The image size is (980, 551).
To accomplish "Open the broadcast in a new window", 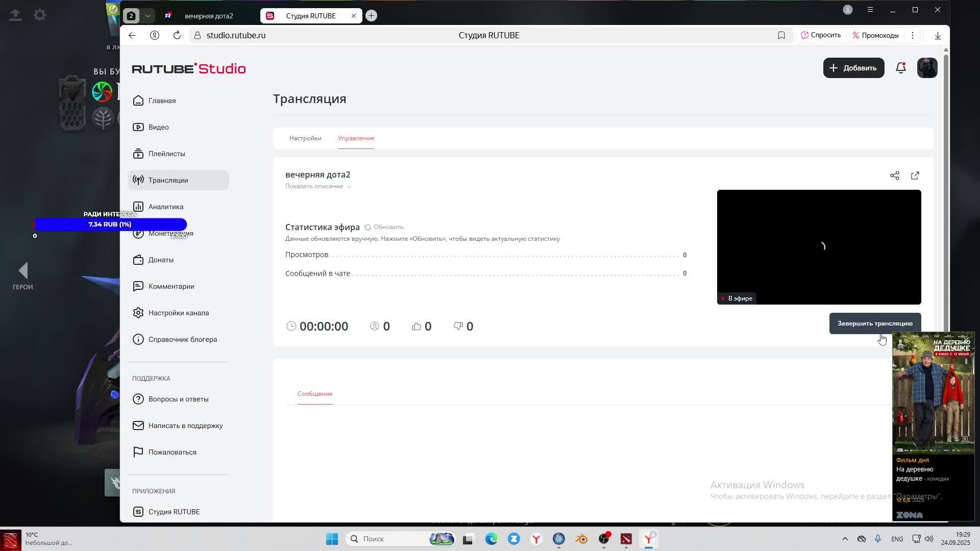I will click(915, 176).
